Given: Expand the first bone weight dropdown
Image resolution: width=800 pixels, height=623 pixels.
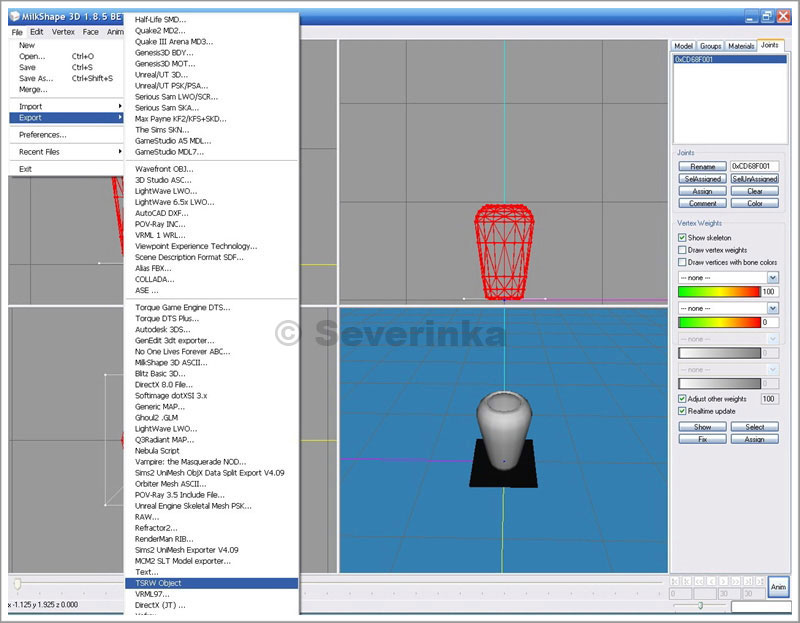Looking at the screenshot, I should point(772,276).
